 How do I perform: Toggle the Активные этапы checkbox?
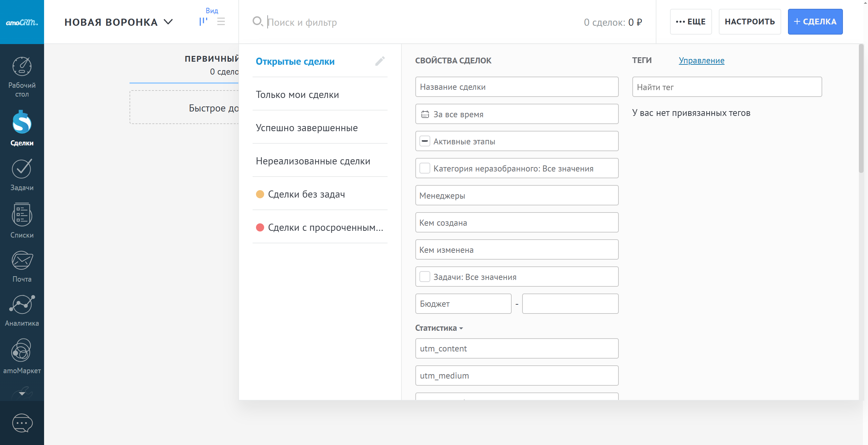pos(425,141)
